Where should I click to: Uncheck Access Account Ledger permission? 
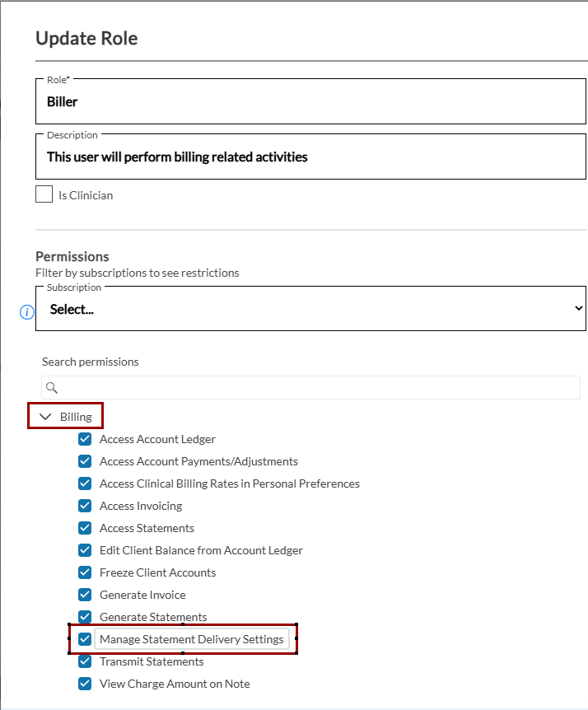[85, 439]
